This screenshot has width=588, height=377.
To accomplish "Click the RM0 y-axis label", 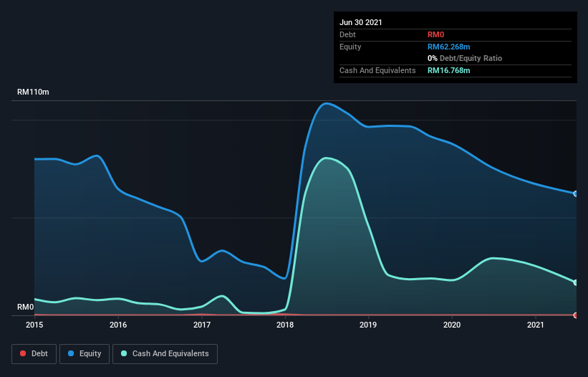I will tap(26, 307).
